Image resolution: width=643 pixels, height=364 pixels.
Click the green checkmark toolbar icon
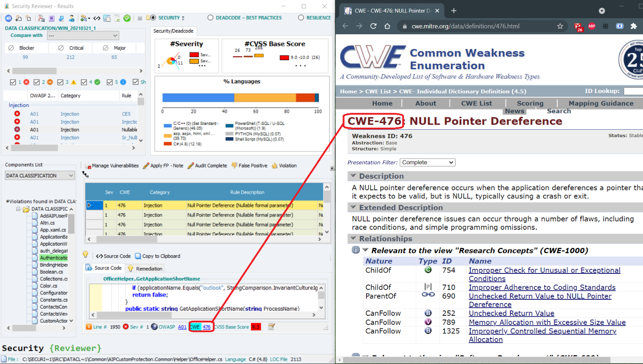click(x=127, y=18)
